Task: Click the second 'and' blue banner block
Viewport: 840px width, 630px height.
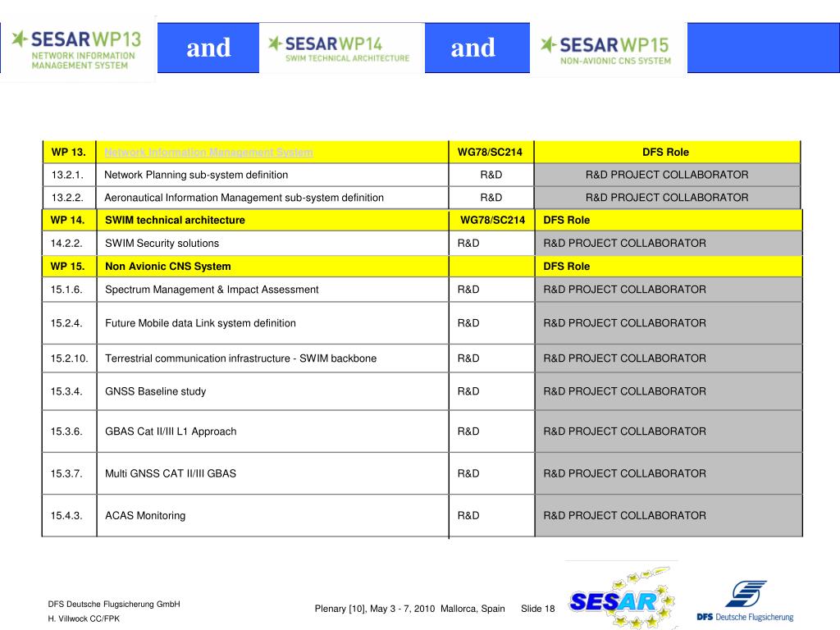Action: point(477,48)
